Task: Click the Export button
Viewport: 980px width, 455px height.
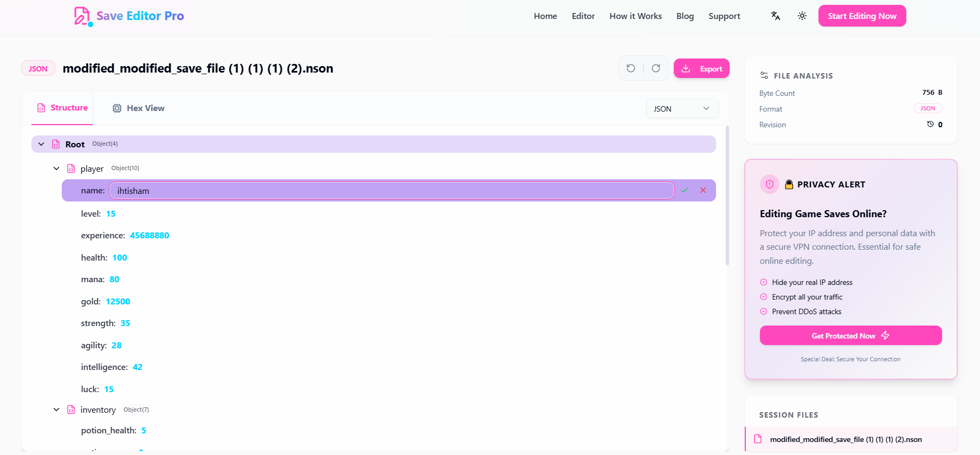Action: tap(701, 68)
